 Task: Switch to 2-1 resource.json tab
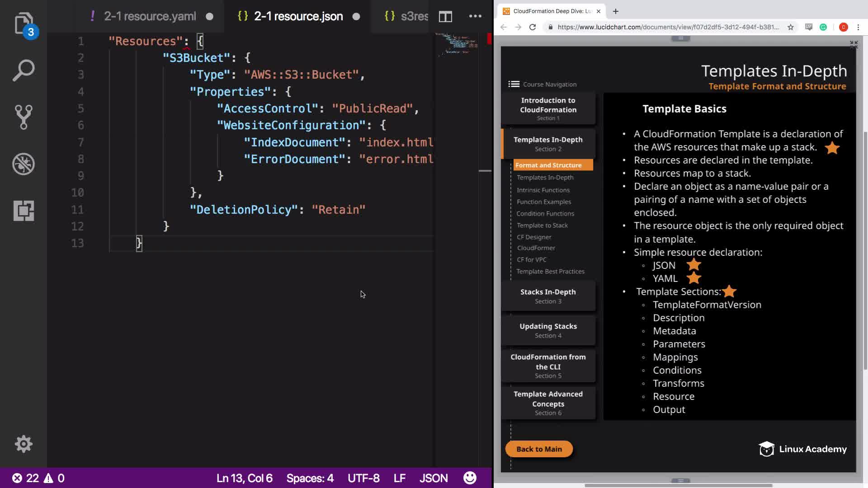(298, 16)
